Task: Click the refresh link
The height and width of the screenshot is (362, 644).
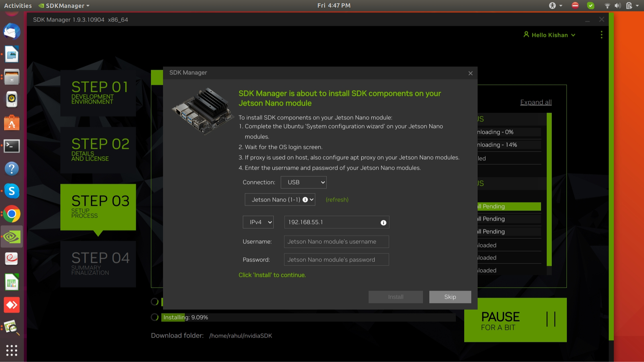Action: pyautogui.click(x=337, y=200)
